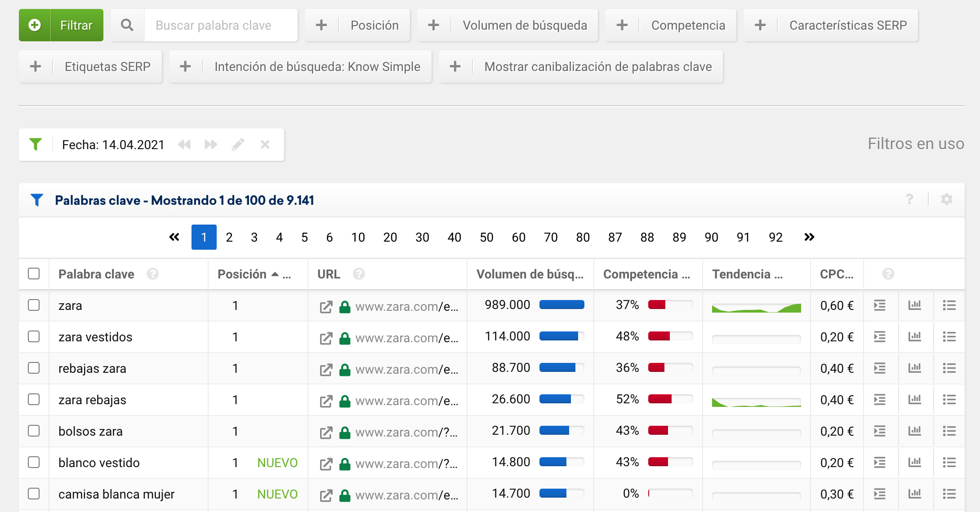The height and width of the screenshot is (512, 980).
Task: Go to page 10
Action: click(358, 237)
